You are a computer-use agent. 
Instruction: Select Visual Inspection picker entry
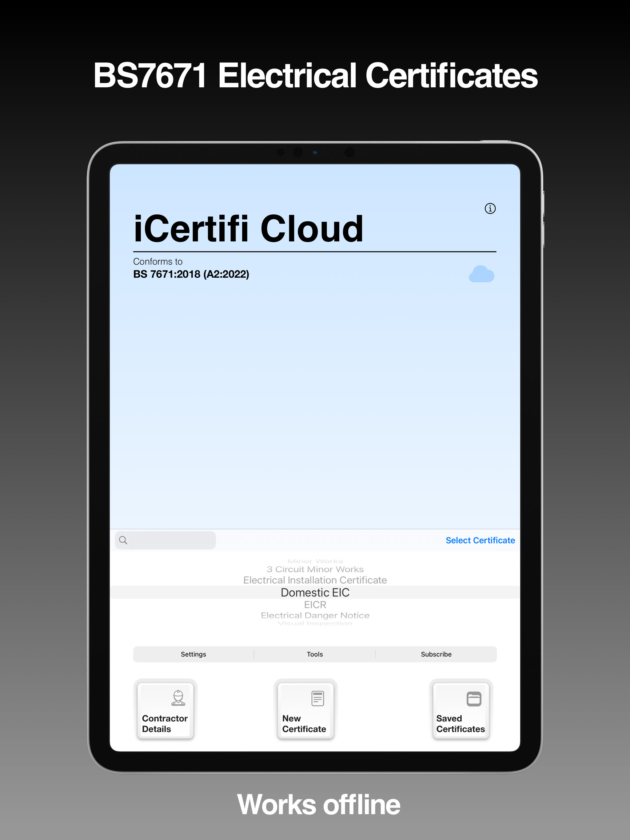[x=315, y=623]
